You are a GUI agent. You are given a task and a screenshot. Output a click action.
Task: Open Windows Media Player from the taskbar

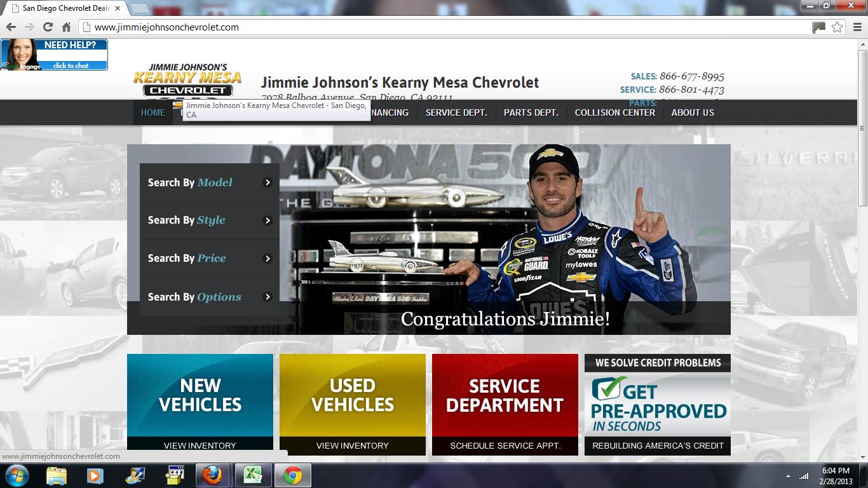pyautogui.click(x=96, y=475)
